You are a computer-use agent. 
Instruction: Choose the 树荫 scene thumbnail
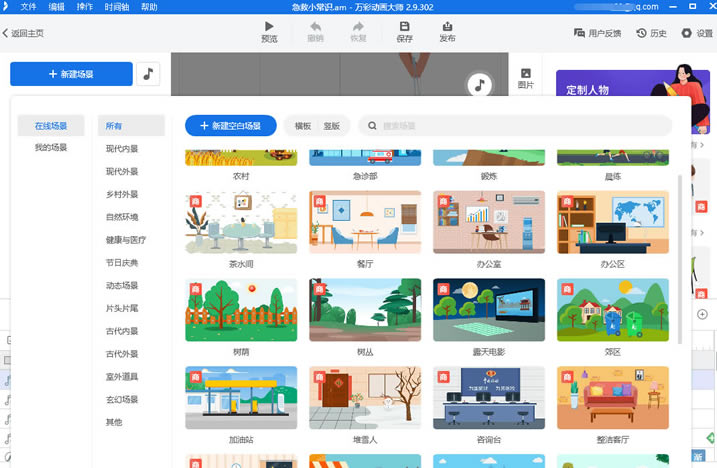pos(241,310)
